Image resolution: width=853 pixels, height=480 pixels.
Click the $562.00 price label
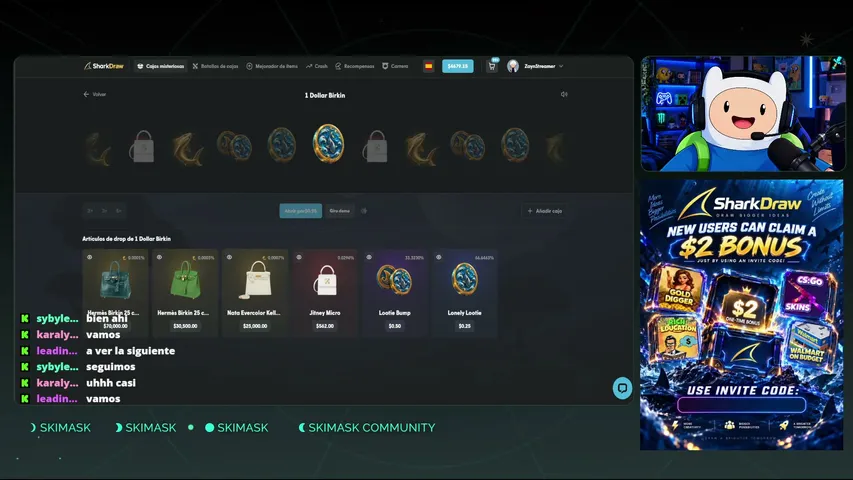point(325,326)
